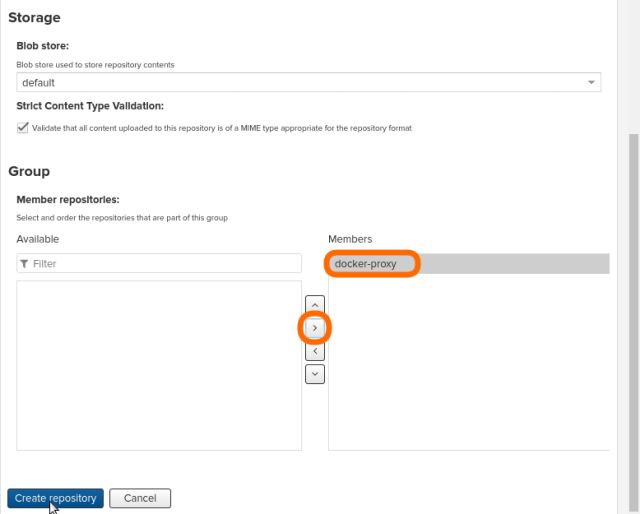Click the Storage section heading

click(x=34, y=17)
